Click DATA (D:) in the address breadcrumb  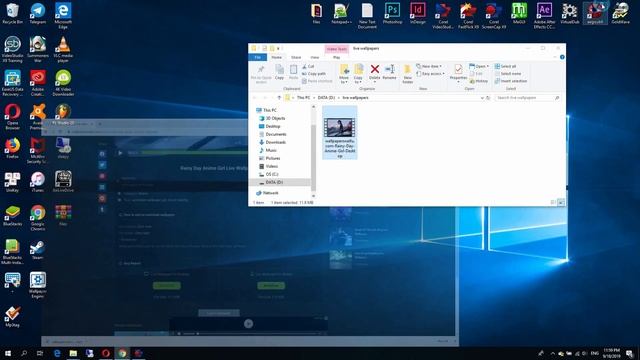[x=326, y=98]
